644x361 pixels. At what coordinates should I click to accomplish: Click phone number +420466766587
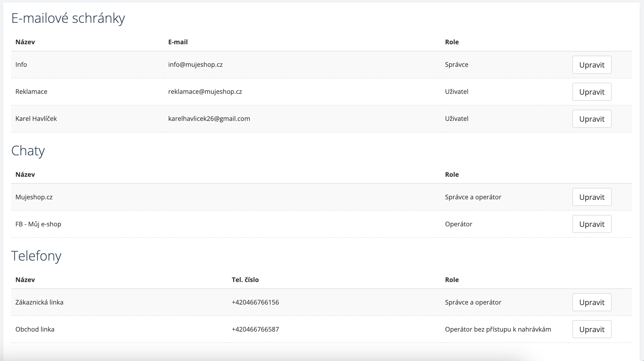(x=255, y=329)
